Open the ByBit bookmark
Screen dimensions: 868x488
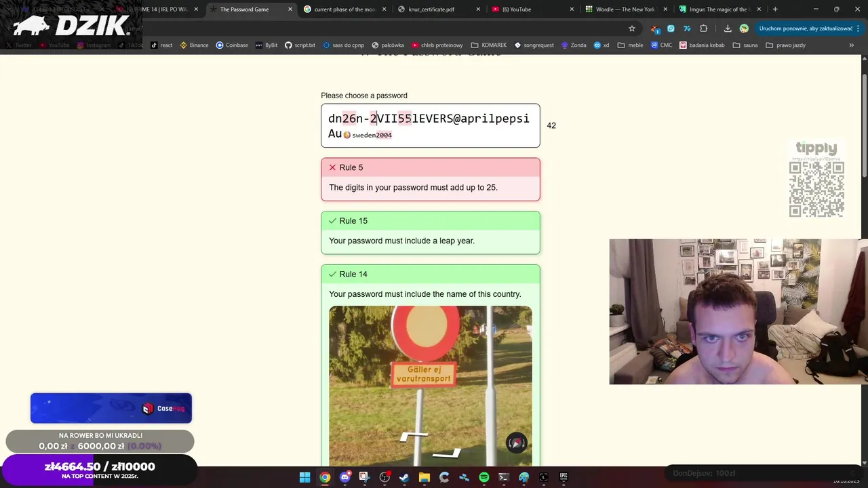point(267,45)
